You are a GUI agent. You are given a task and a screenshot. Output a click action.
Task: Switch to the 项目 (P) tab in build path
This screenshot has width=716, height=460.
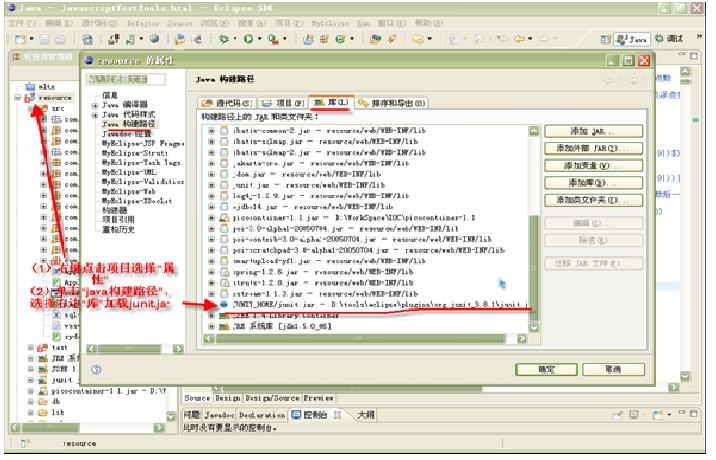click(x=283, y=103)
